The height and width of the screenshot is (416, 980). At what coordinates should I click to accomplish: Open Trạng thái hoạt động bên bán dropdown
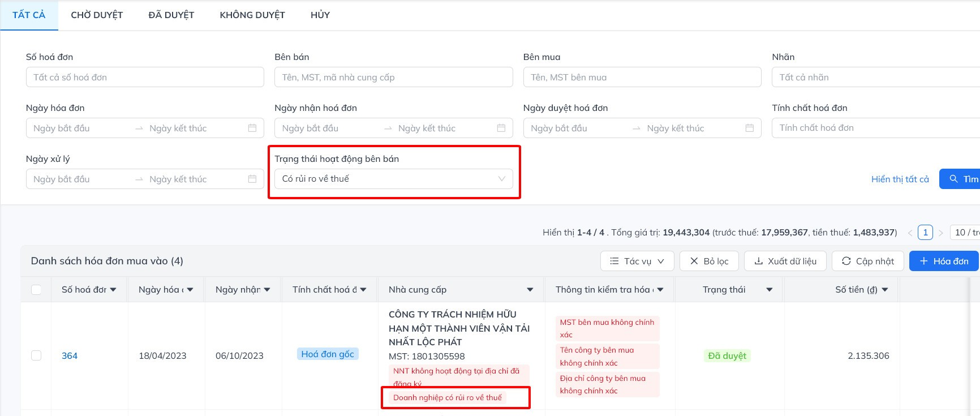(393, 179)
